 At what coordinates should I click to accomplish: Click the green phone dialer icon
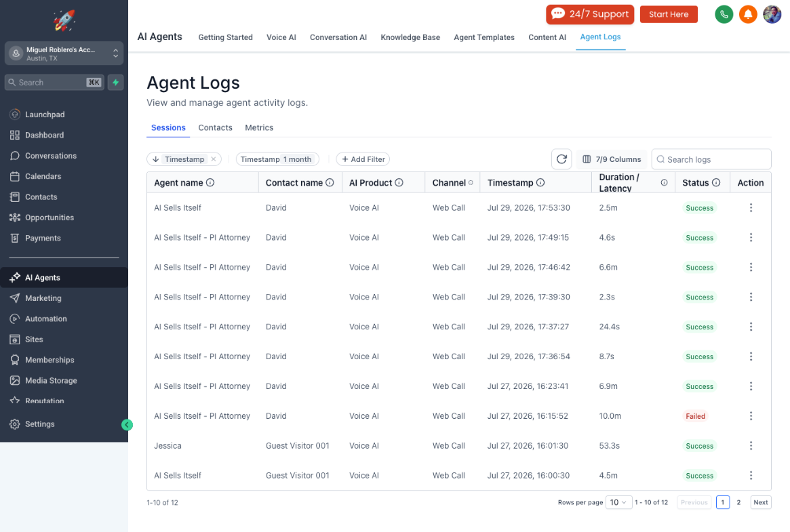724,14
